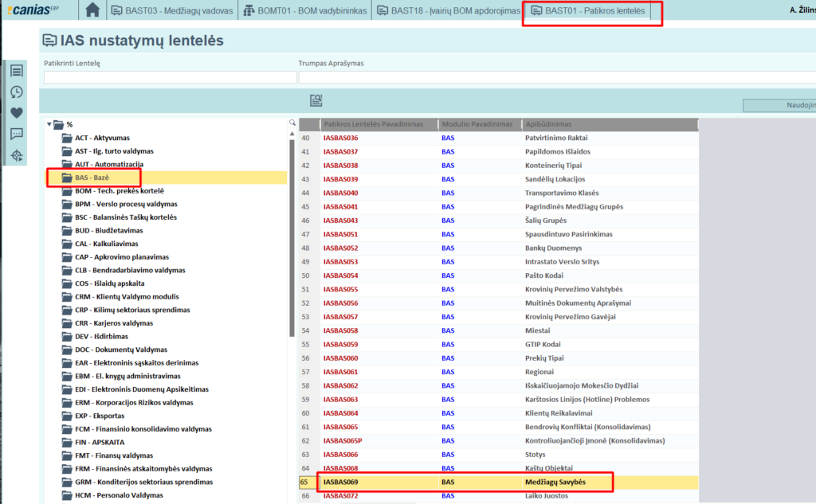Switch to BAST18 - Įvairių BOM apdorojimas tab
The height and width of the screenshot is (504, 816).
click(447, 11)
